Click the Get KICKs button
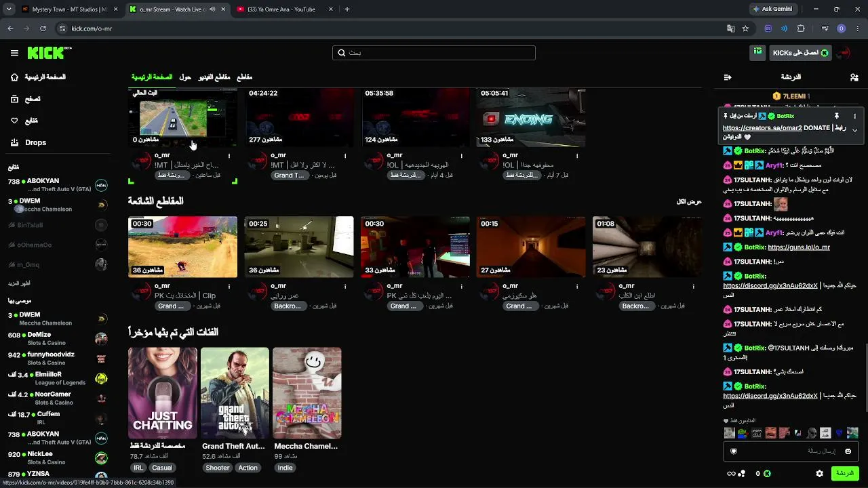This screenshot has width=868, height=488. pos(800,53)
